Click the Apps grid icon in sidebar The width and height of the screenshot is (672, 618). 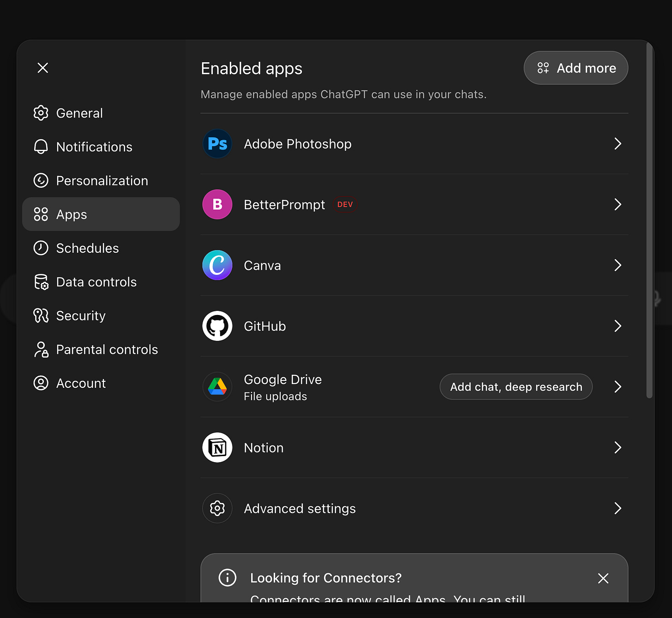click(41, 214)
